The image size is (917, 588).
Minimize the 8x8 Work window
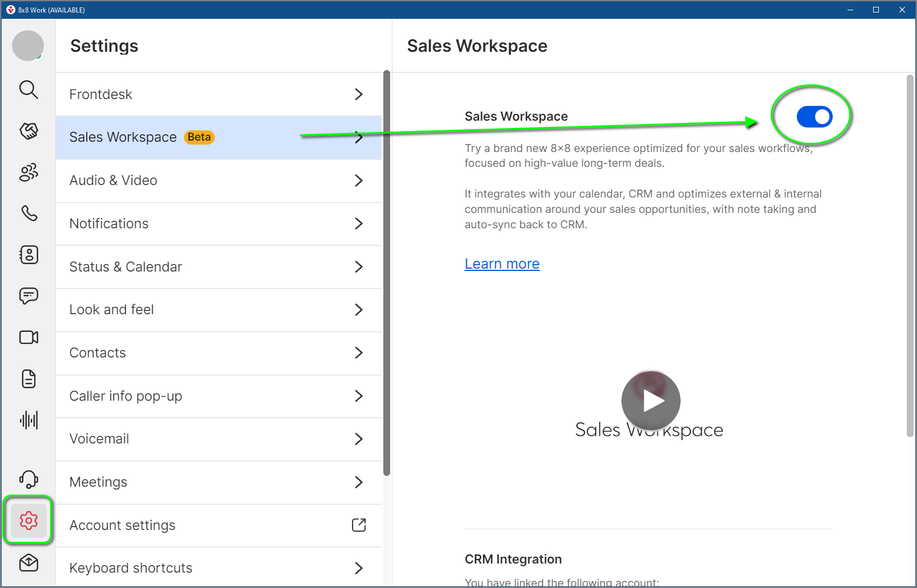click(x=850, y=10)
